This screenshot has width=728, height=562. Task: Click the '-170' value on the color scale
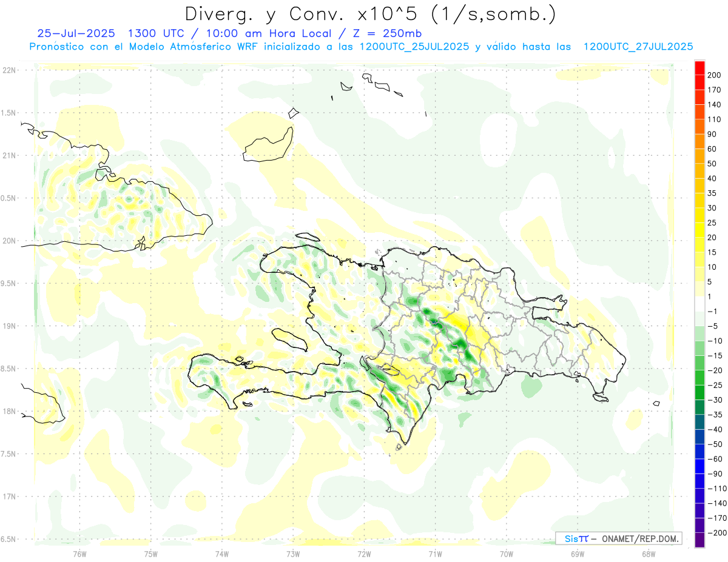click(717, 518)
